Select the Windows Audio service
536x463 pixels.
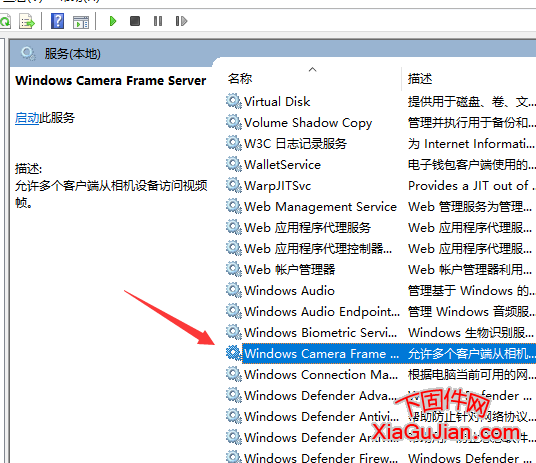(x=289, y=291)
